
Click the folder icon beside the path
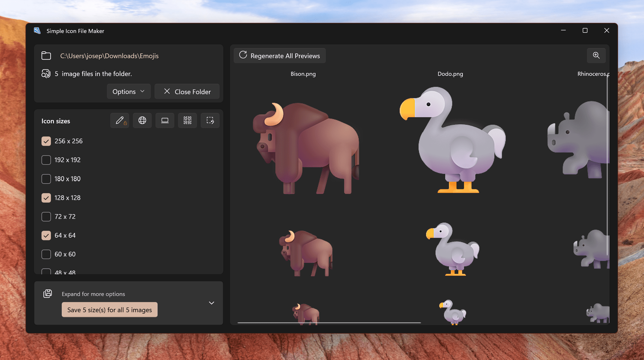pos(46,56)
